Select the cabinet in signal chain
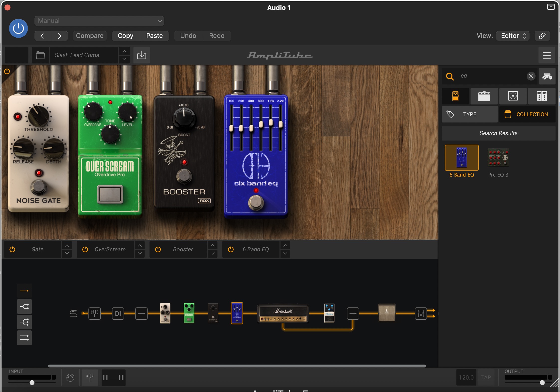The width and height of the screenshot is (560, 392). click(x=387, y=313)
